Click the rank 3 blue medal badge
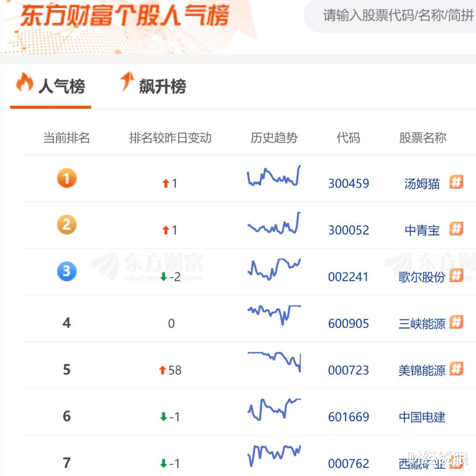The width and height of the screenshot is (476, 476). 67,271
